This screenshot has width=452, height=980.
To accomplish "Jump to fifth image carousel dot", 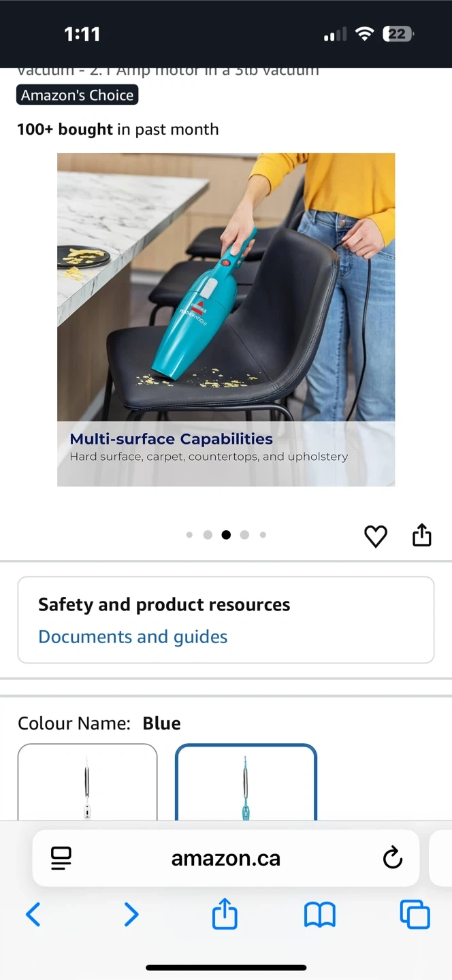I will tap(263, 535).
